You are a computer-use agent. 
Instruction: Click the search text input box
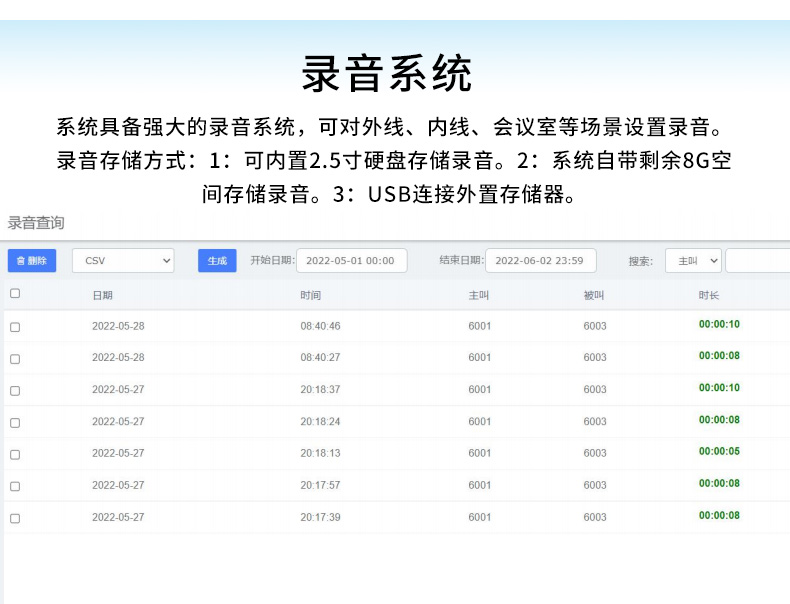pyautogui.click(x=757, y=260)
